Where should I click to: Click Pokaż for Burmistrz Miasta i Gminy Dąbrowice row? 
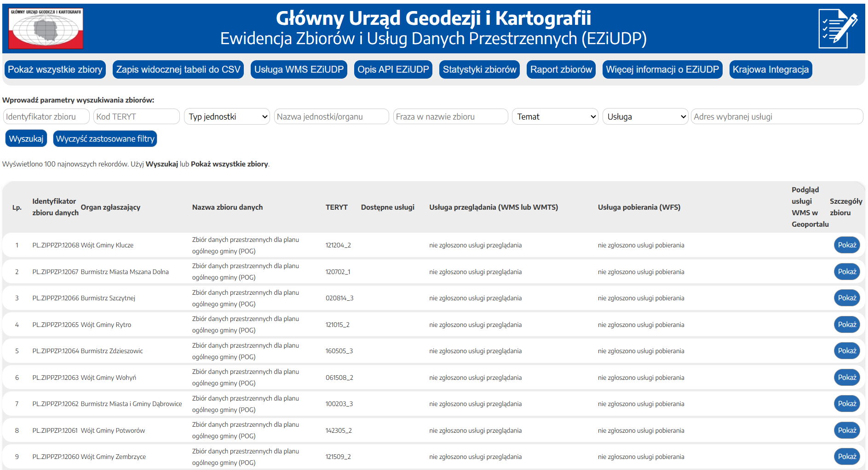pos(847,404)
